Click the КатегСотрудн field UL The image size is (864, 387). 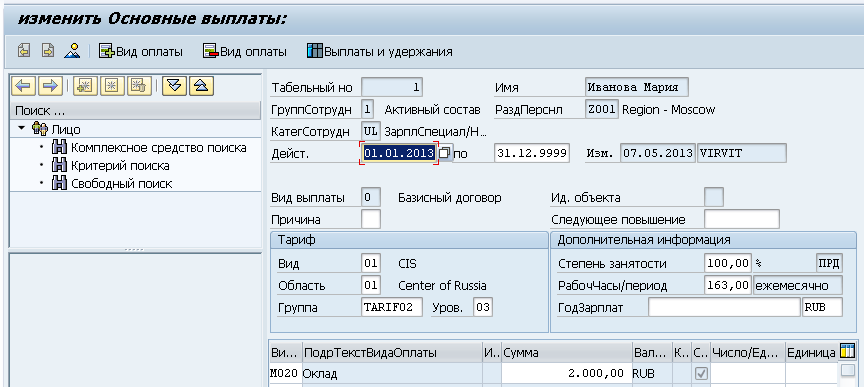371,131
